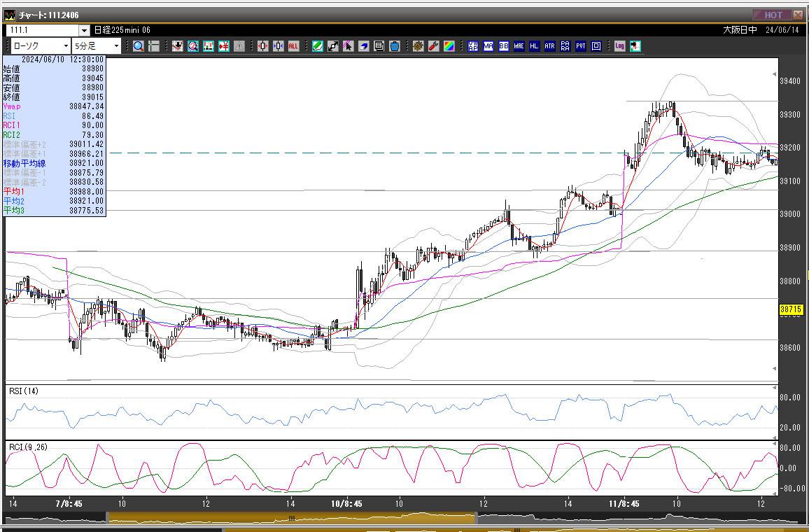This screenshot has height=532, width=809.
Task: Click the blue-arrow candle compress icon
Action: pyautogui.click(x=278, y=46)
